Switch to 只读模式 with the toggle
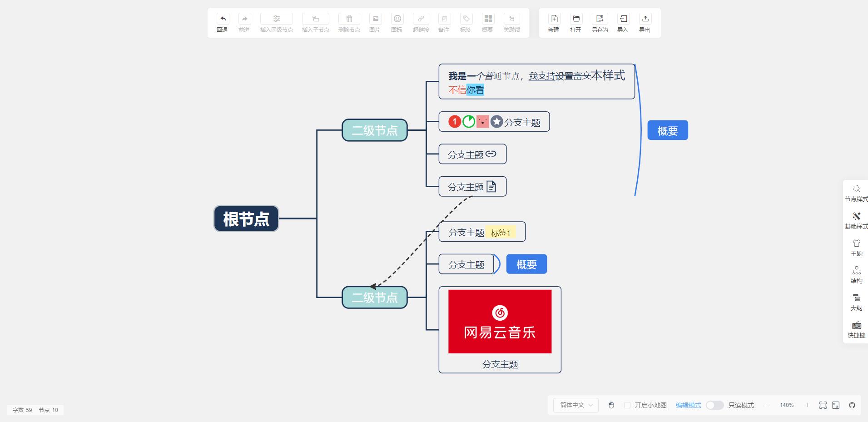868x422 pixels. (714, 405)
